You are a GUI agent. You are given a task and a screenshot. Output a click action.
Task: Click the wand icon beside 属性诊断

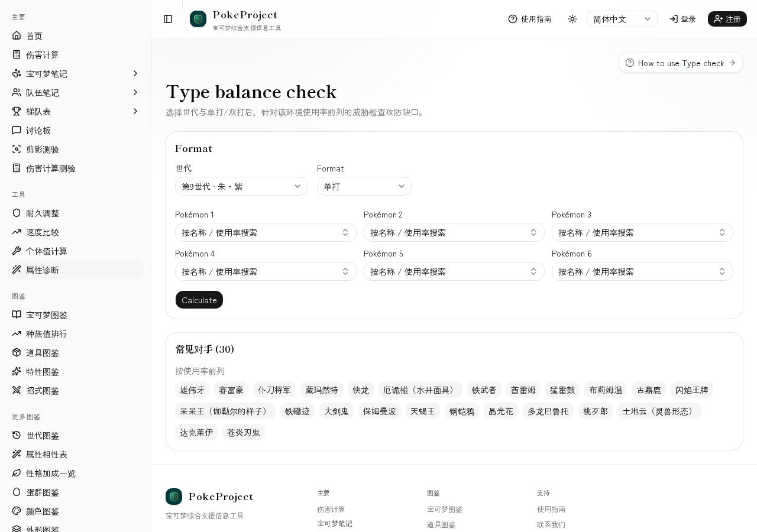[x=17, y=270]
